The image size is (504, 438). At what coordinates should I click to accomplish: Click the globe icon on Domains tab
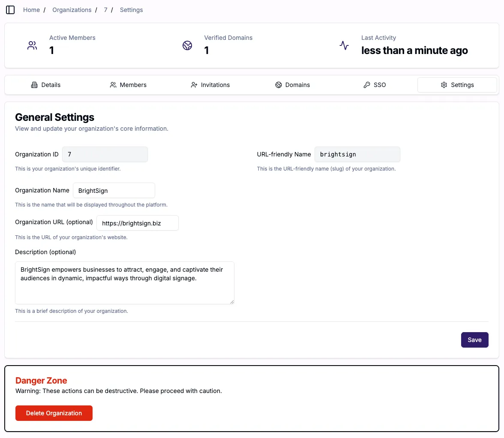(279, 85)
